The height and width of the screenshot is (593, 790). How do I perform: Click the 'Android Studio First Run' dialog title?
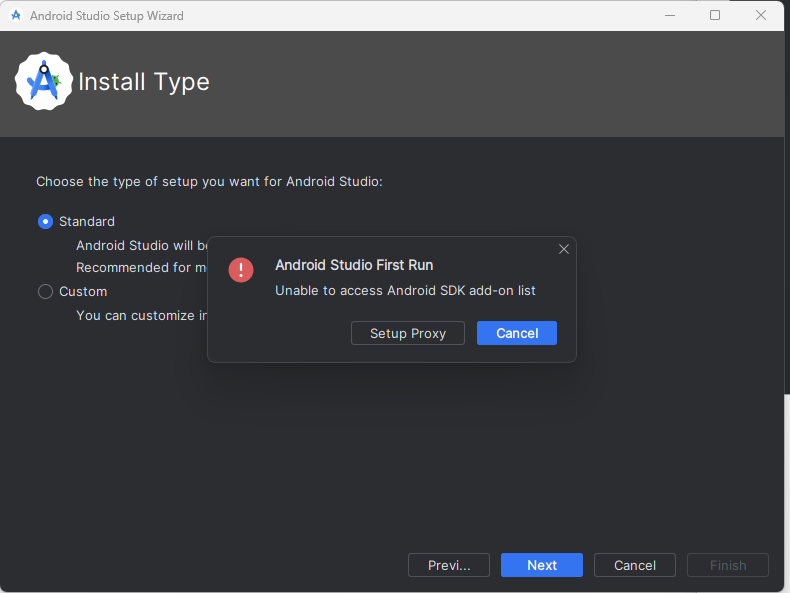(x=354, y=265)
